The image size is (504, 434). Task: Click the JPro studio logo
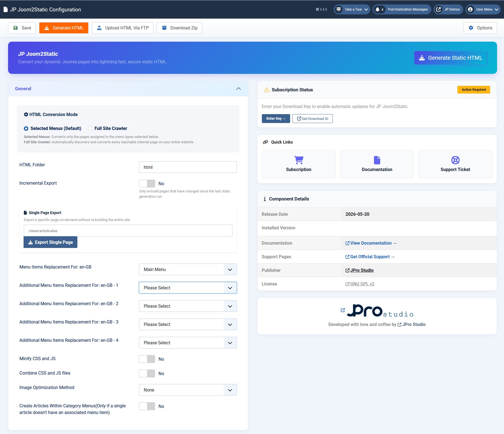(x=380, y=311)
